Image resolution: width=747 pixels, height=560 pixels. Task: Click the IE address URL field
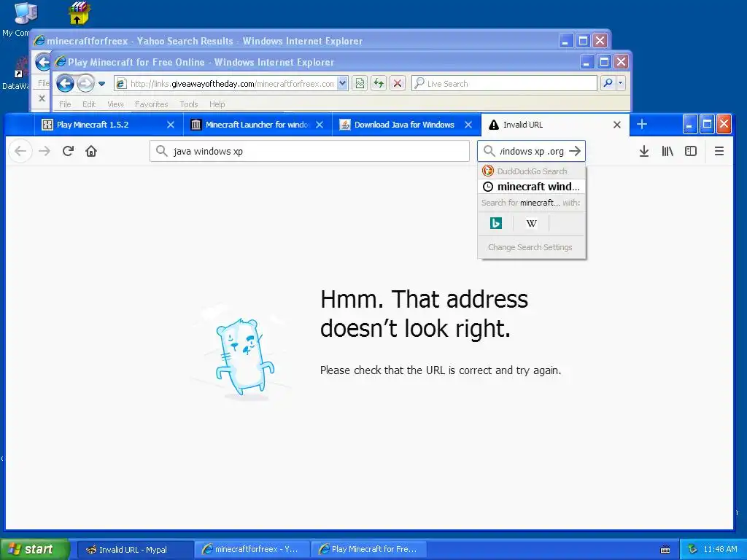click(x=231, y=84)
